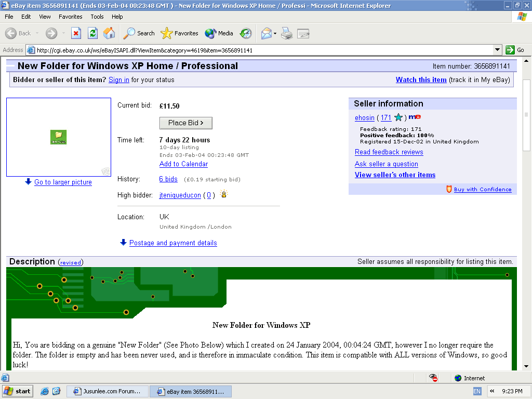Image resolution: width=532 pixels, height=399 pixels.
Task: Click the vertical scrollbar thumb
Action: click(x=526, y=115)
